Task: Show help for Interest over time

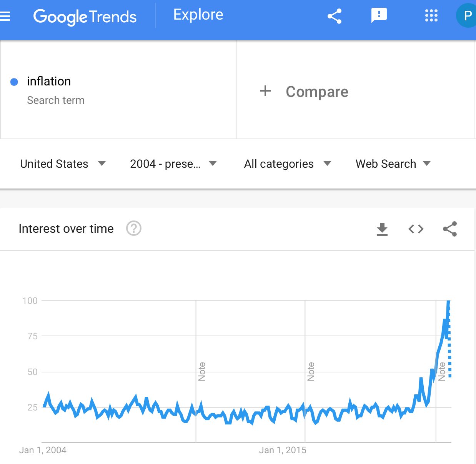Action: point(134,229)
